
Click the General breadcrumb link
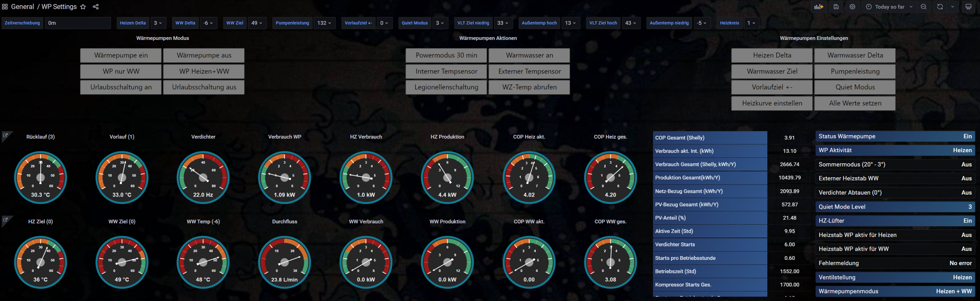[x=23, y=7]
